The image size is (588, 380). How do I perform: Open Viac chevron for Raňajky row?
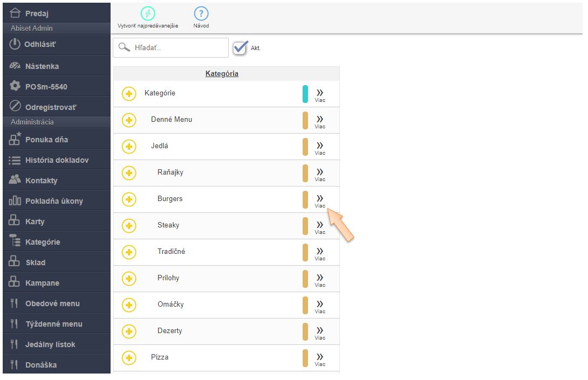coord(320,174)
